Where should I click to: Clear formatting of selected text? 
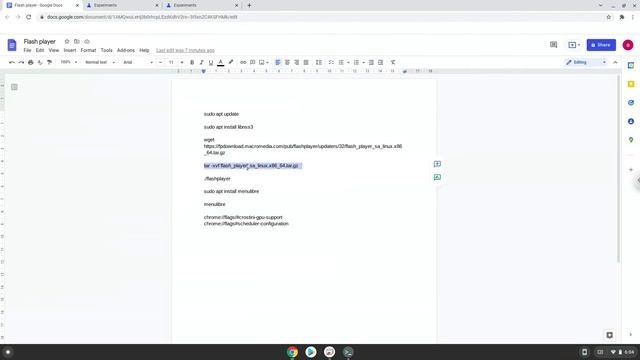click(x=393, y=62)
